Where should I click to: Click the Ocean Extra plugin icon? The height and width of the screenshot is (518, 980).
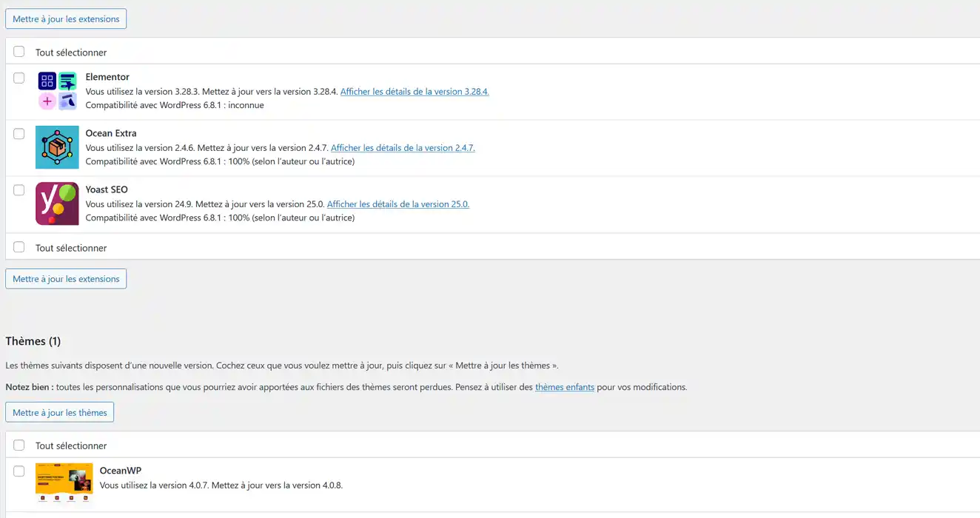point(57,147)
